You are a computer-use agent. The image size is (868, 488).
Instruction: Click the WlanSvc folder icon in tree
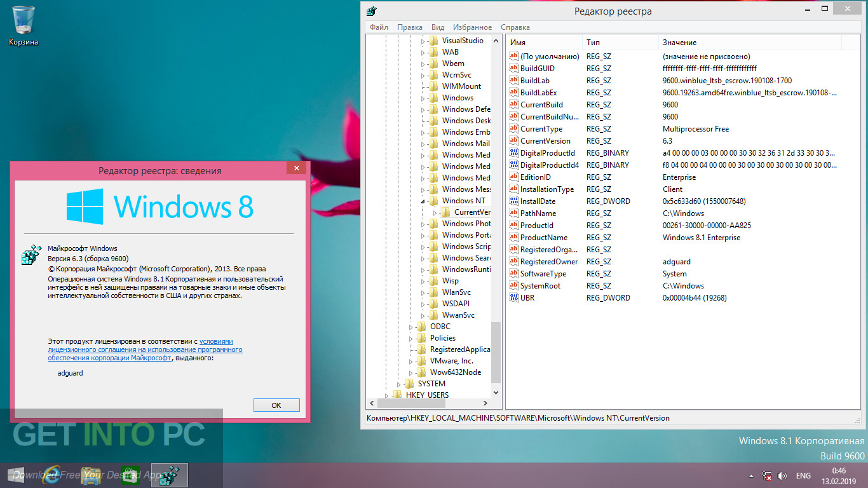433,292
